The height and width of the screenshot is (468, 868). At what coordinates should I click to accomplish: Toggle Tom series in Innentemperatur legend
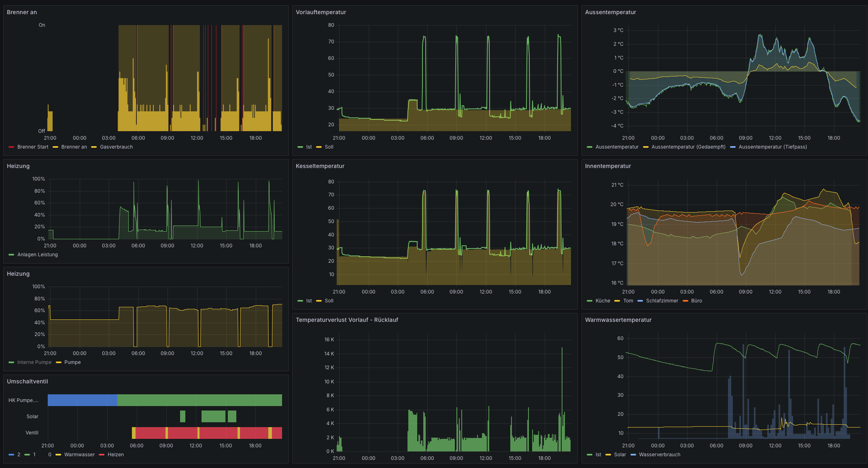tap(628, 301)
